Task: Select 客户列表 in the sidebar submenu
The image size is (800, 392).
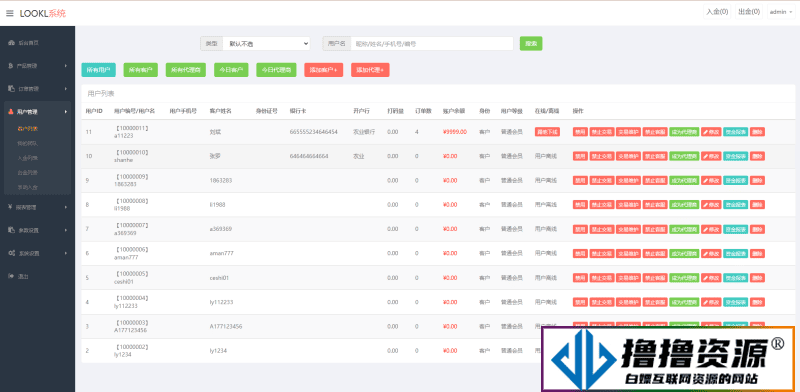Action: pyautogui.click(x=28, y=129)
